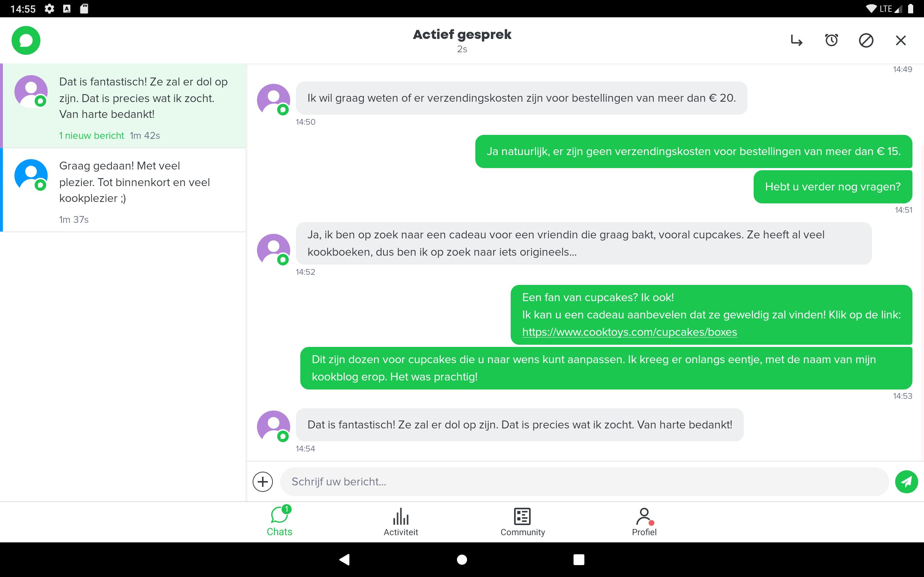This screenshot has height=577, width=924.
Task: Open the Activiteit tab
Action: pos(401,522)
